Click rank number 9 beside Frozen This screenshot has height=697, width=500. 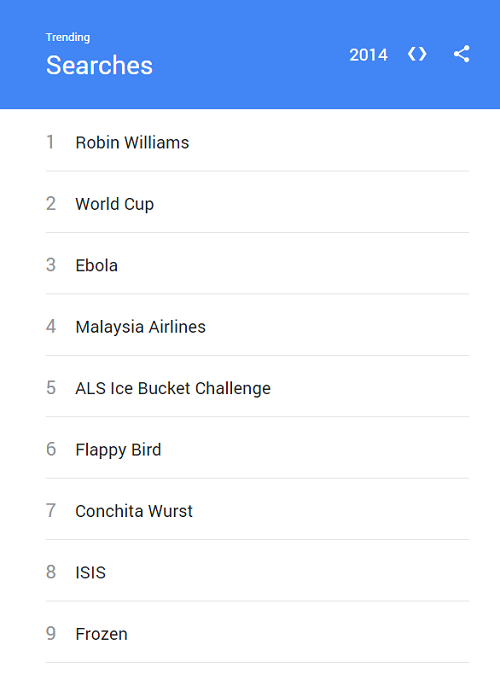click(51, 633)
